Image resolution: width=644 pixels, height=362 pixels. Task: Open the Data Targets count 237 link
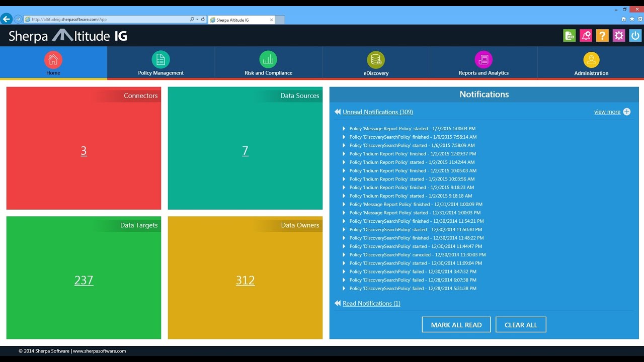[84, 280]
